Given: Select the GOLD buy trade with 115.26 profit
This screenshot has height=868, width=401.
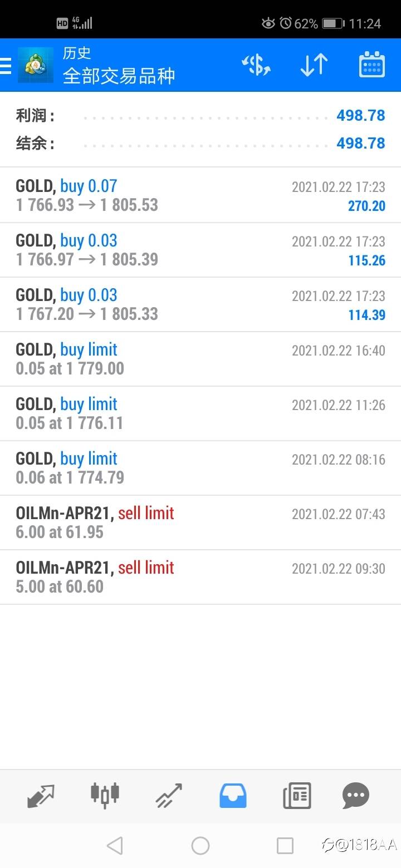Looking at the screenshot, I should [200, 250].
